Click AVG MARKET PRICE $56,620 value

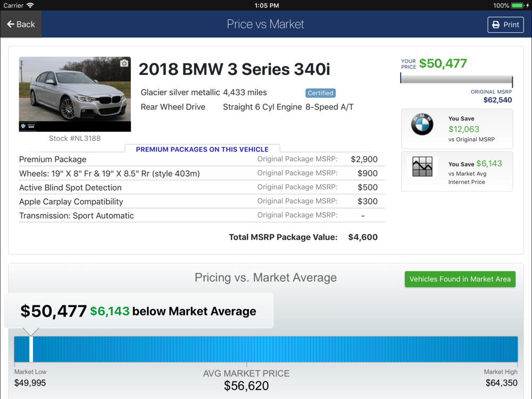coord(246,386)
